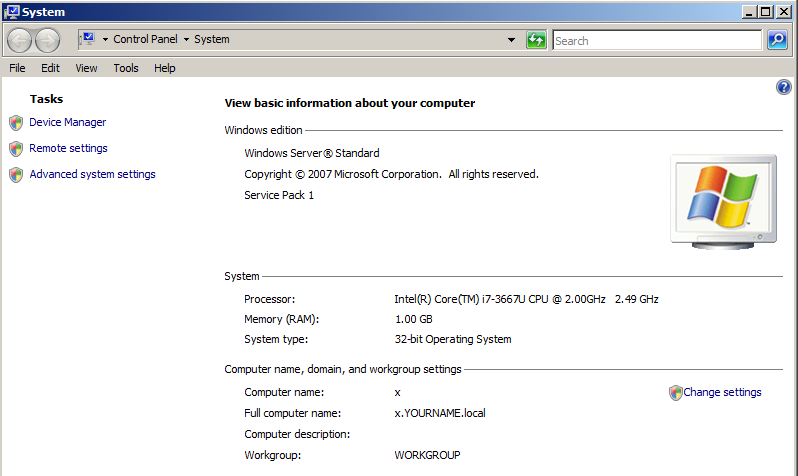Click the 'x.YOURNAME.local' full computer name

click(440, 413)
